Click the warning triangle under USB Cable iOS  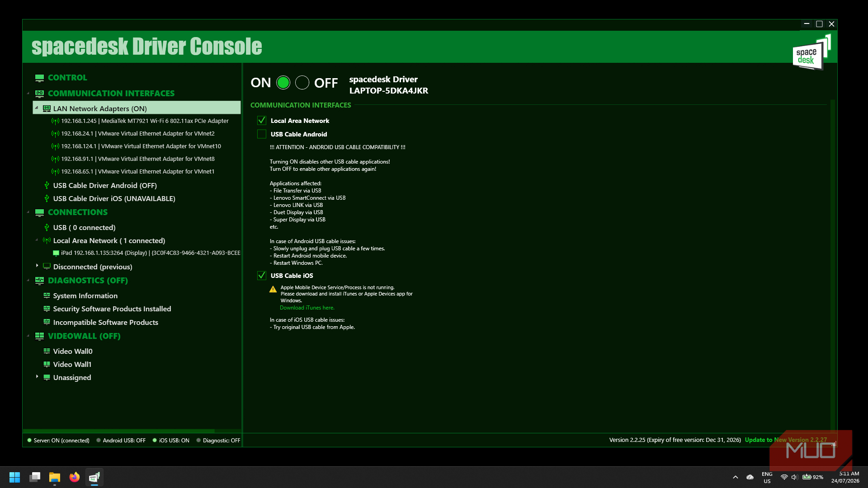(273, 289)
